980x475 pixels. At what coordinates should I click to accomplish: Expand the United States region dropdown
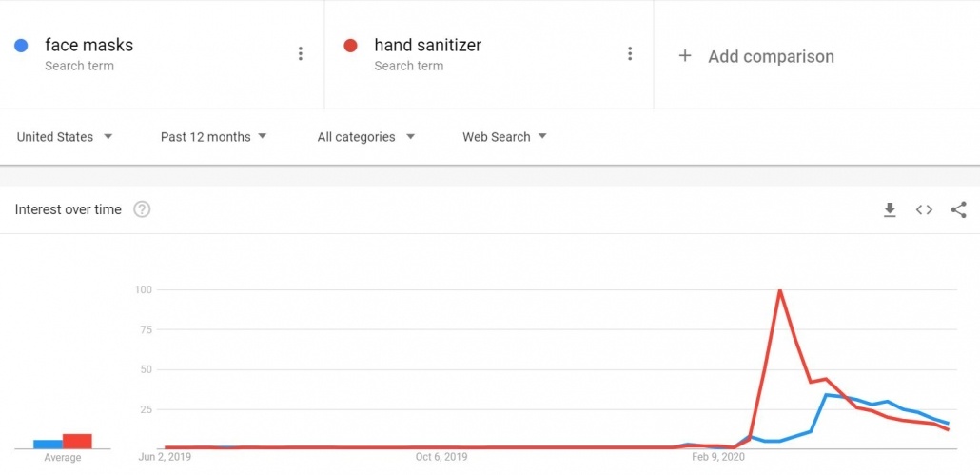point(65,137)
